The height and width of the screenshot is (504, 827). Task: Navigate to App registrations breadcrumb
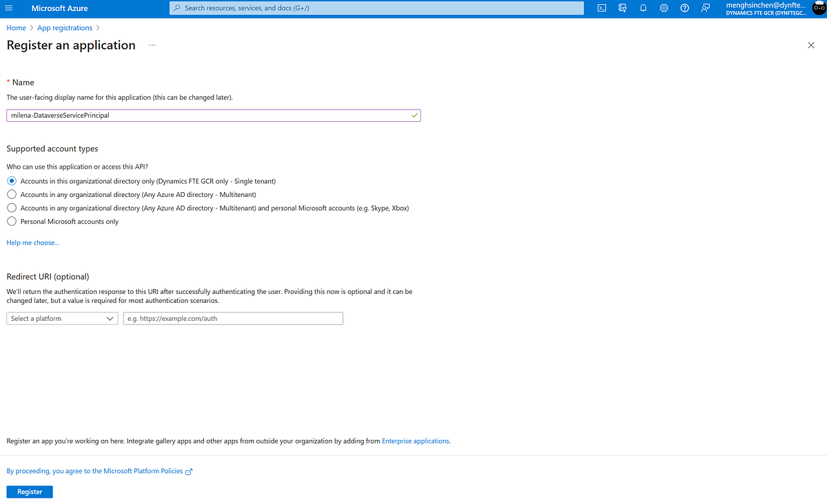[x=64, y=28]
